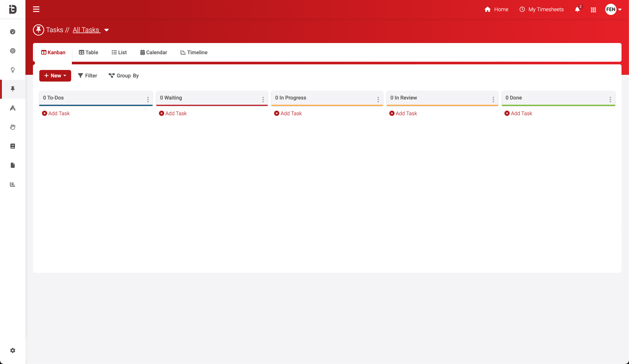This screenshot has height=364, width=629.
Task: Click the app logo at the top of the sidebar
Action: click(13, 9)
